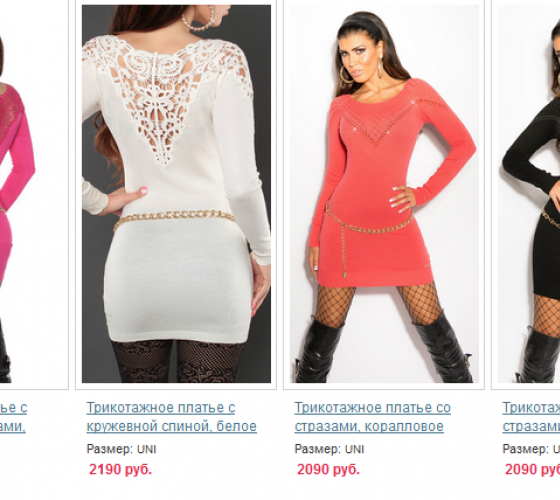This screenshot has height=500, width=560.
Task: Click the 2190 руб. price of white dress
Action: (x=120, y=469)
